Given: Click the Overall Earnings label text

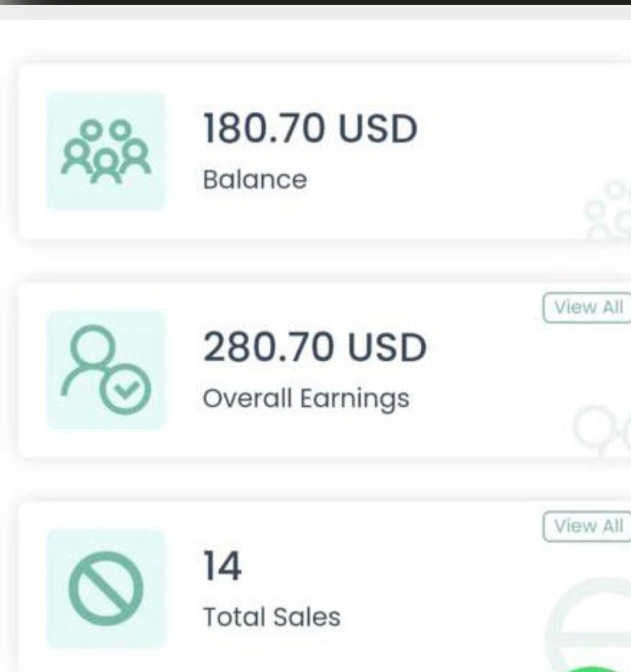Looking at the screenshot, I should (x=306, y=398).
